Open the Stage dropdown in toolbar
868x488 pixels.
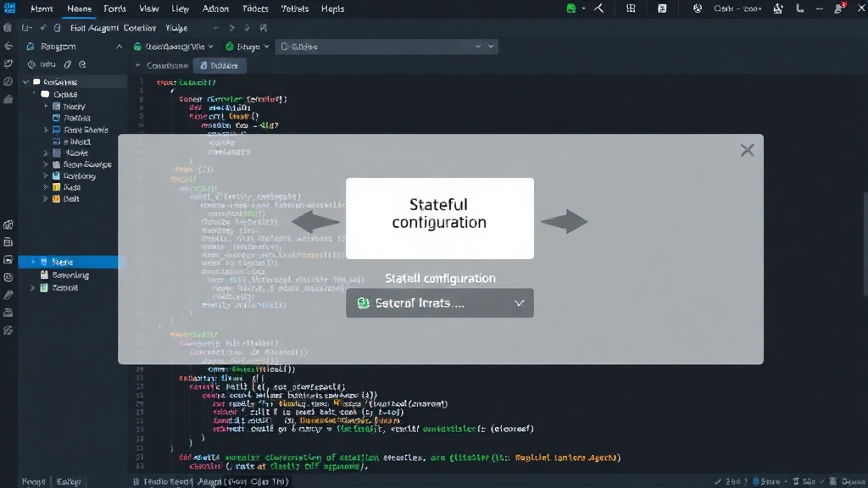[x=247, y=47]
